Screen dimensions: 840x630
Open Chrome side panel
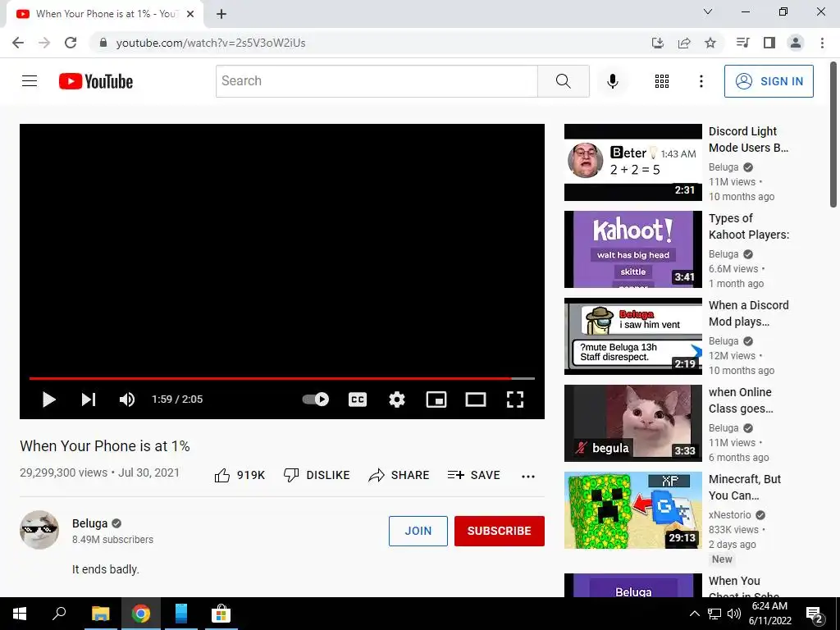[769, 43]
